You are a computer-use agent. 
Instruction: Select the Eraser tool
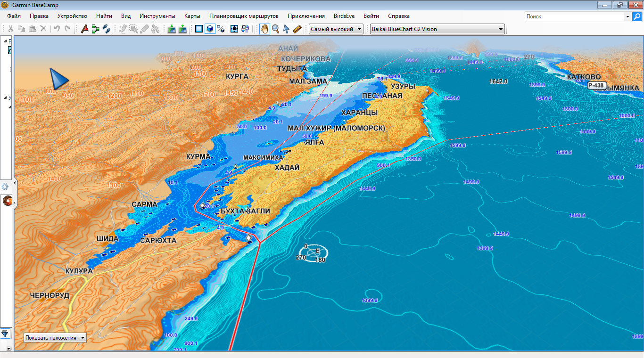[145, 29]
